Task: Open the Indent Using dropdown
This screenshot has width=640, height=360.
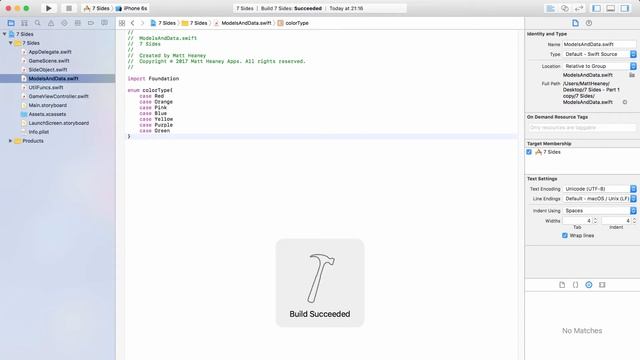Action: [x=599, y=211]
